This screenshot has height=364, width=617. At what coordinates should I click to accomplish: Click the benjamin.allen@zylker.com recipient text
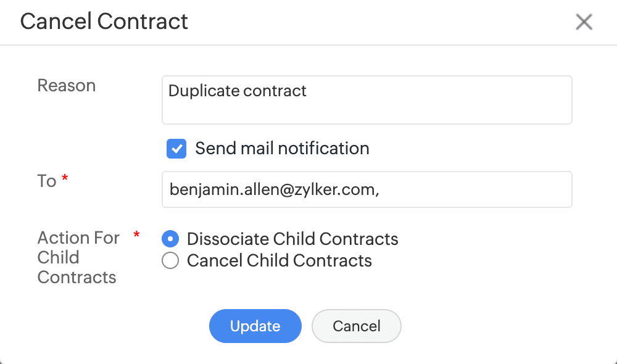click(273, 189)
